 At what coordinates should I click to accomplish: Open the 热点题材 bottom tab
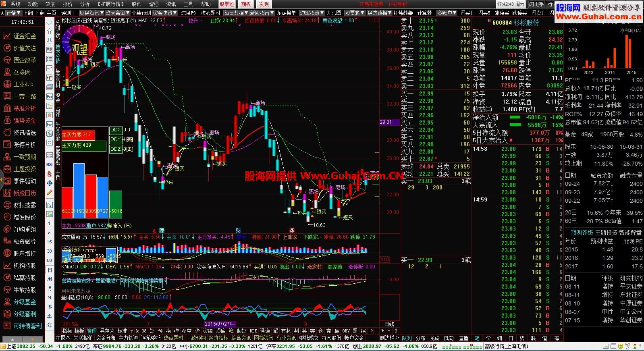pyautogui.click(x=173, y=338)
